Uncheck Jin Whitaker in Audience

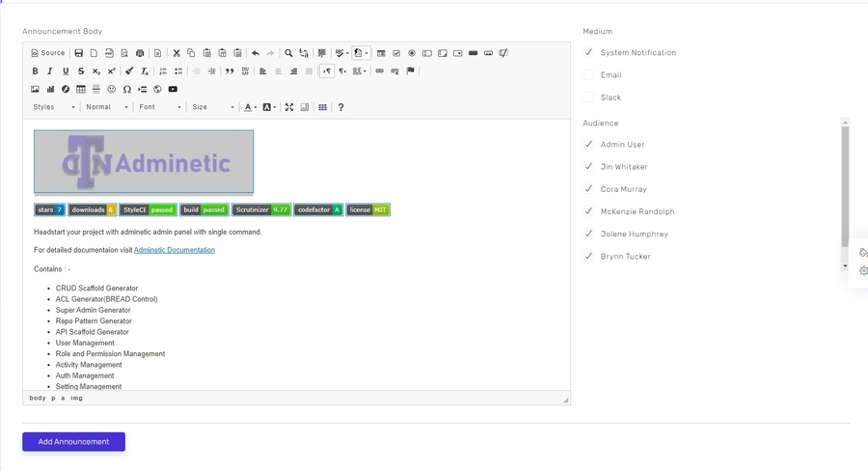[588, 166]
